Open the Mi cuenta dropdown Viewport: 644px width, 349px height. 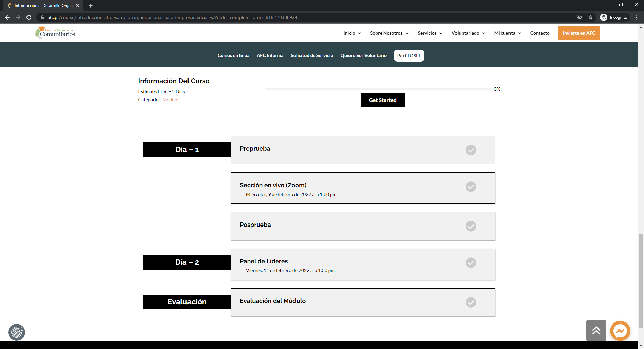[507, 33]
